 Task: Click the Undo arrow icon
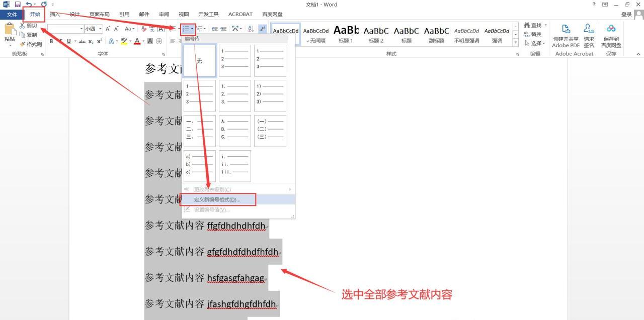(x=28, y=5)
